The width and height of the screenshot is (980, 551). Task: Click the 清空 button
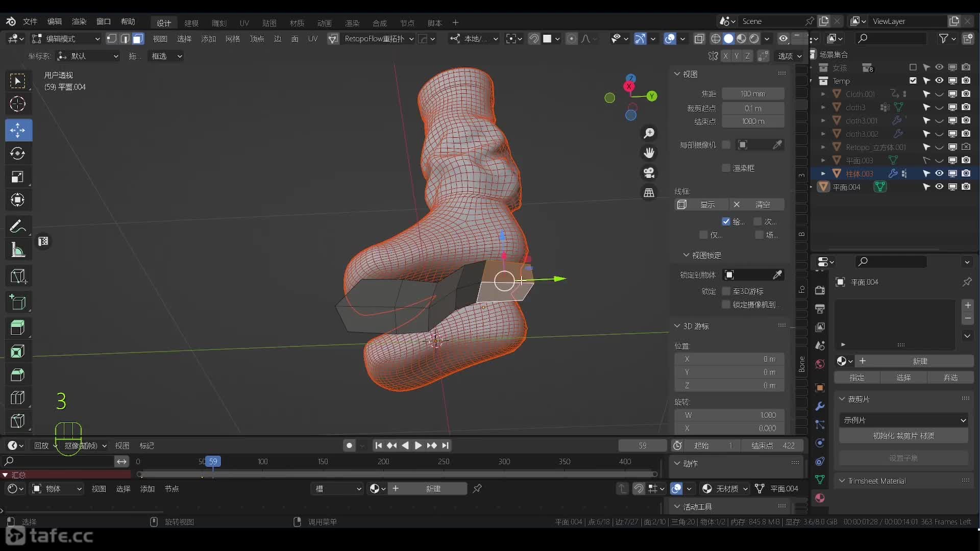[x=756, y=205]
